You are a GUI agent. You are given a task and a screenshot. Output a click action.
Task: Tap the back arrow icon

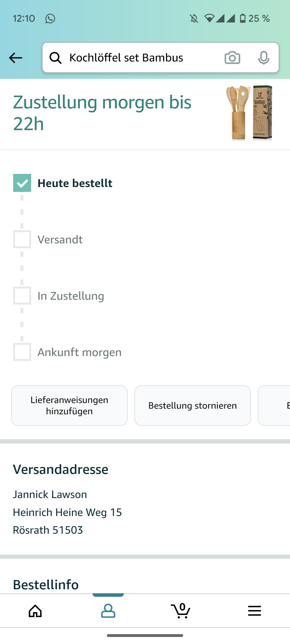pos(16,58)
